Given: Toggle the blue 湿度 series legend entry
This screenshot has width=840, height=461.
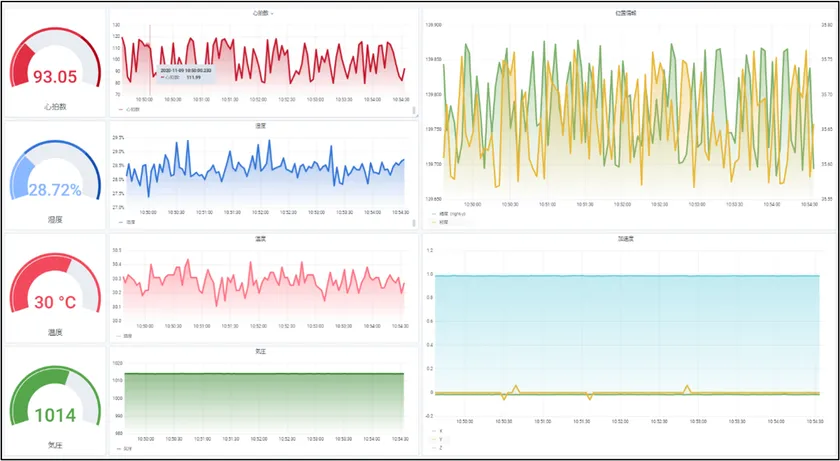Looking at the screenshot, I should point(127,222).
